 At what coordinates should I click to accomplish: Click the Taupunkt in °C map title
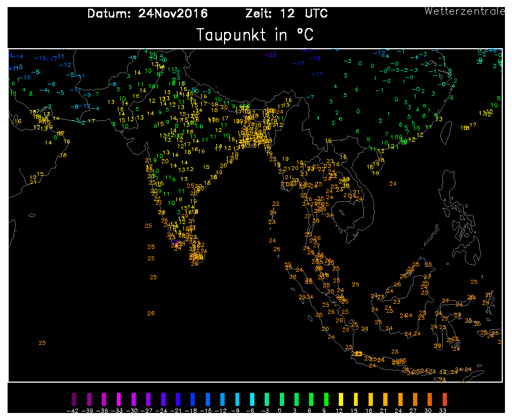coord(255,35)
